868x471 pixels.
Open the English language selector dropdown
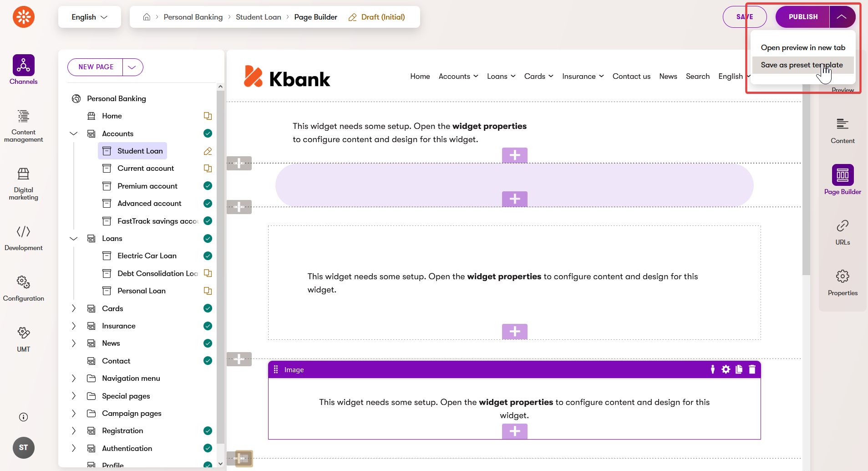tap(89, 17)
